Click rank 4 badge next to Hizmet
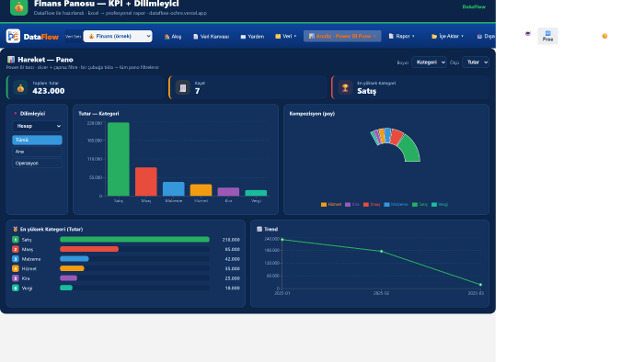Viewport: 644px width, 362px height. tap(16, 269)
